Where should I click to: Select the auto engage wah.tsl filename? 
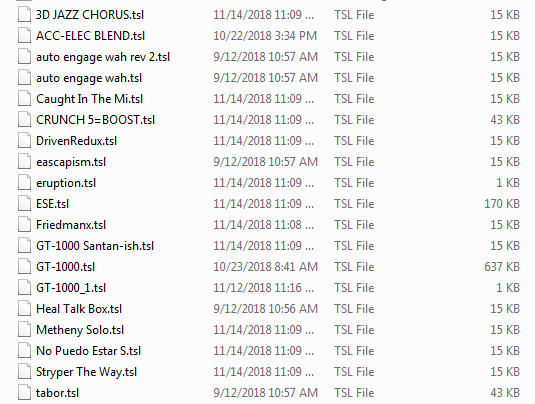tap(89, 78)
